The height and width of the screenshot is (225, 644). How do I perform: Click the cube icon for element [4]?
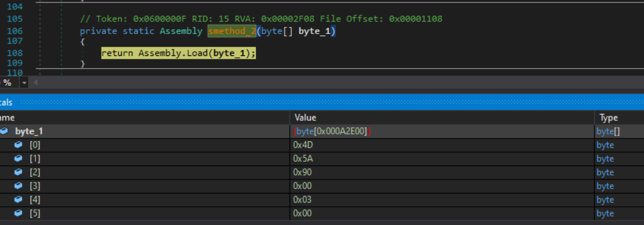coord(18,199)
